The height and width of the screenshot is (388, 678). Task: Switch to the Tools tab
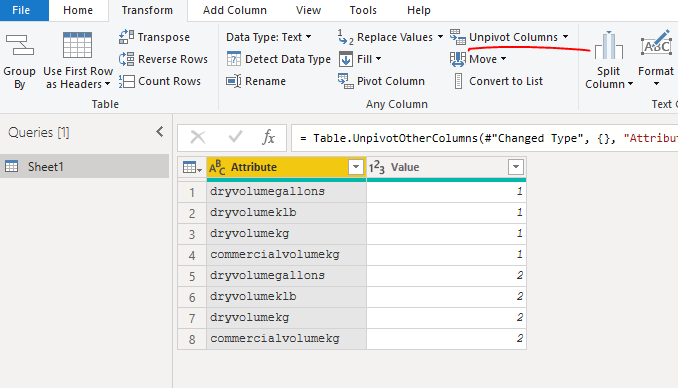[x=363, y=10]
